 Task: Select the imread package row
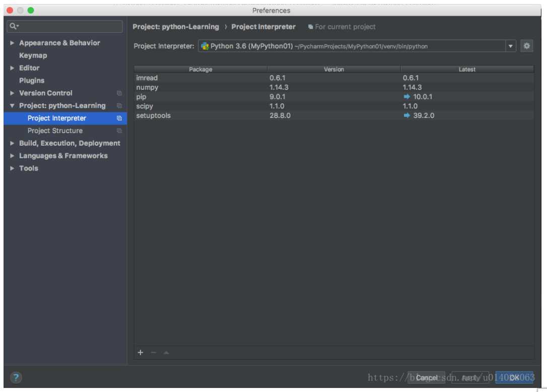[x=334, y=78]
